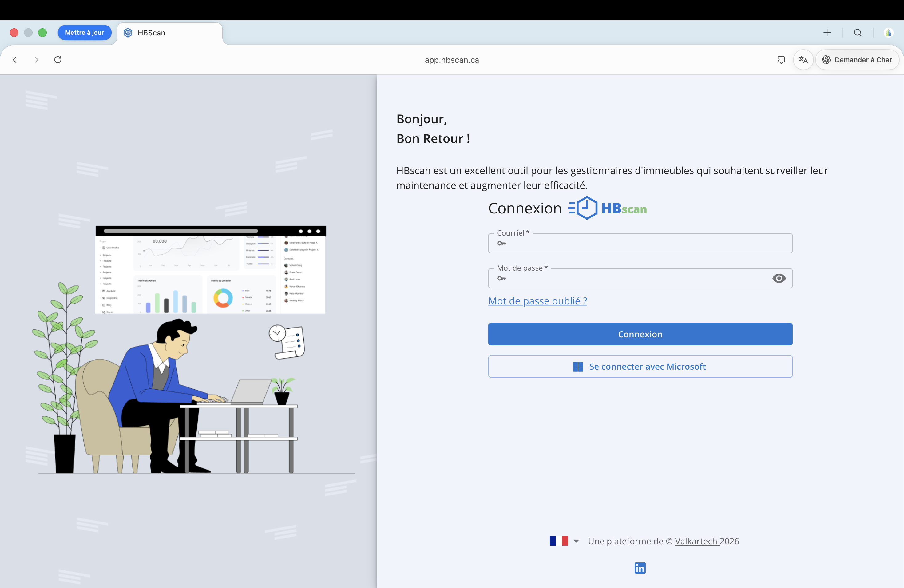Click Se connecter avec Microsoft
904x588 pixels.
tap(640, 366)
